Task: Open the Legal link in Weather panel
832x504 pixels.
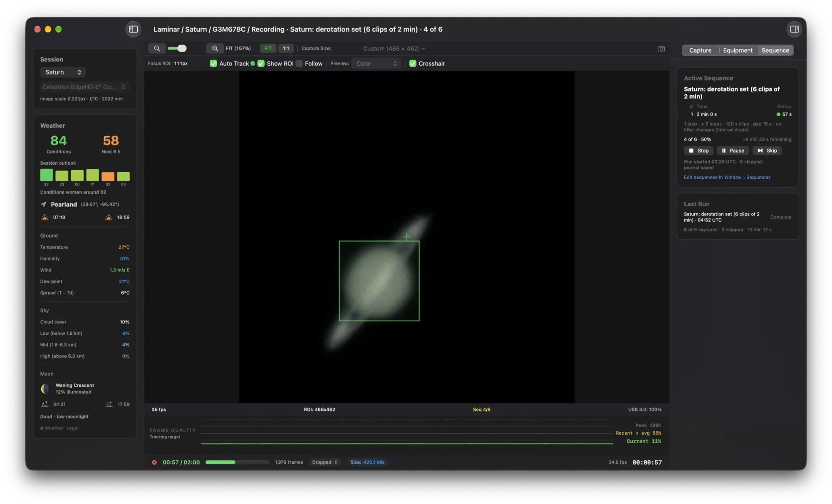Action: tap(72, 428)
